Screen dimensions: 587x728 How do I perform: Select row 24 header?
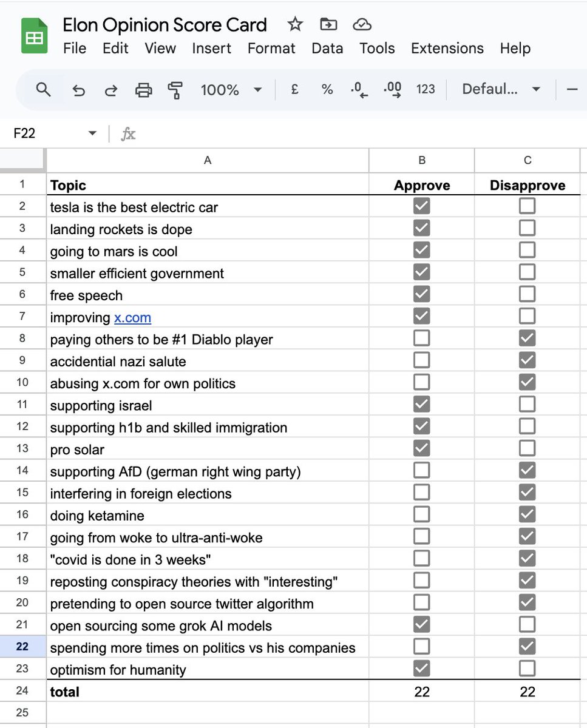[x=22, y=691]
